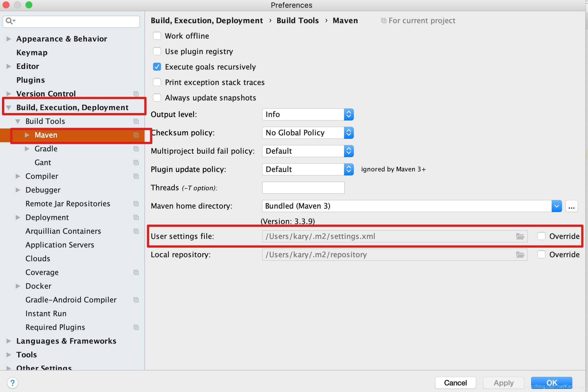Select Required Plugins settings item

pyautogui.click(x=55, y=327)
